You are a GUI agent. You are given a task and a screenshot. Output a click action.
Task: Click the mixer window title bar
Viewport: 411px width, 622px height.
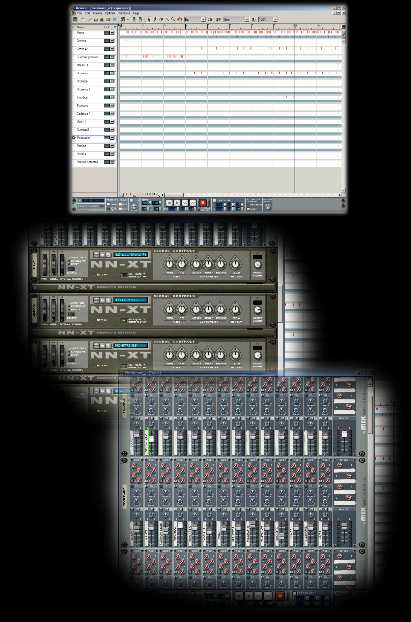246,374
